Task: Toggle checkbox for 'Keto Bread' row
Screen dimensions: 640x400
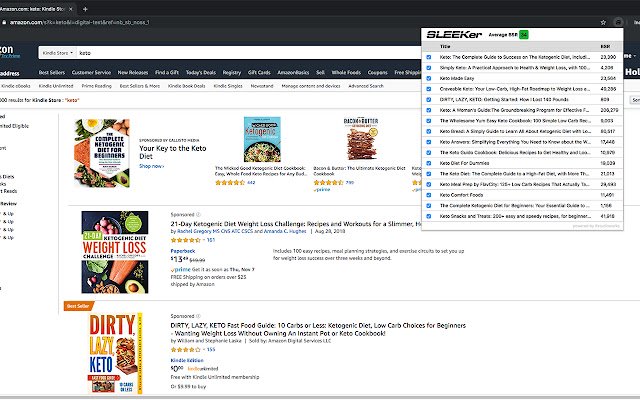Action: click(429, 131)
